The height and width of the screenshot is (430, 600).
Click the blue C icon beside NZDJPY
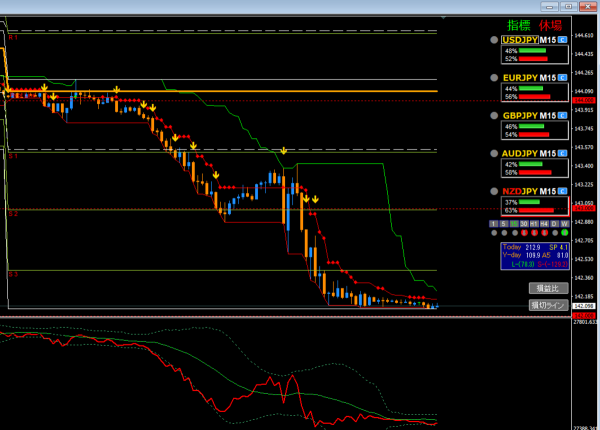563,191
